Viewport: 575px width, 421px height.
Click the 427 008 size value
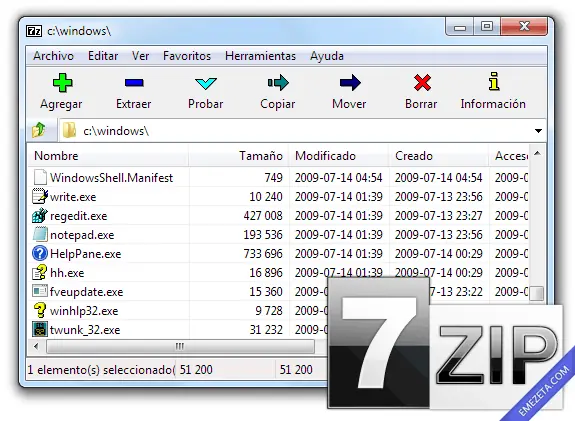pos(263,216)
